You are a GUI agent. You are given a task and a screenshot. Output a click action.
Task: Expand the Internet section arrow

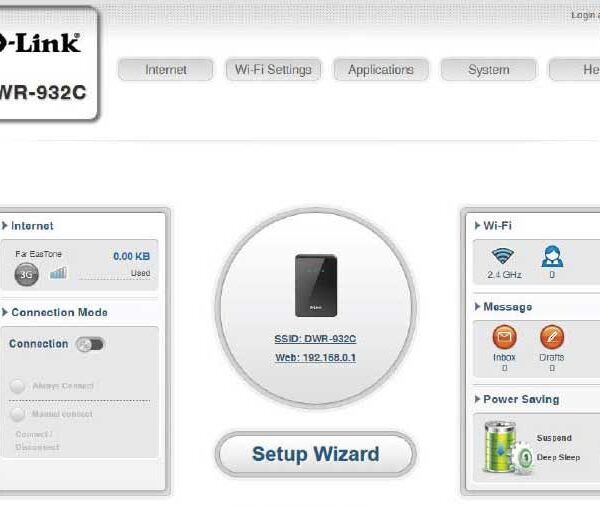click(x=5, y=226)
